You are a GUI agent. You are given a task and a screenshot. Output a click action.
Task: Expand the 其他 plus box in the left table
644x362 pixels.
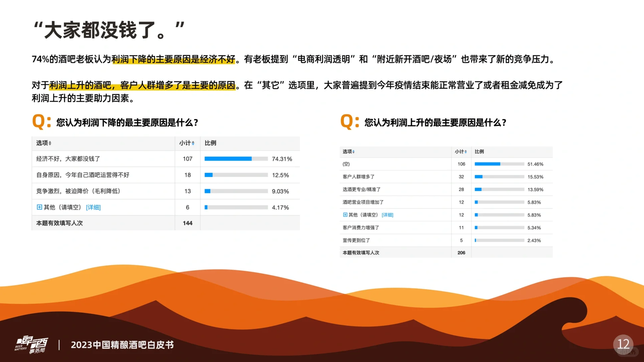coord(39,207)
